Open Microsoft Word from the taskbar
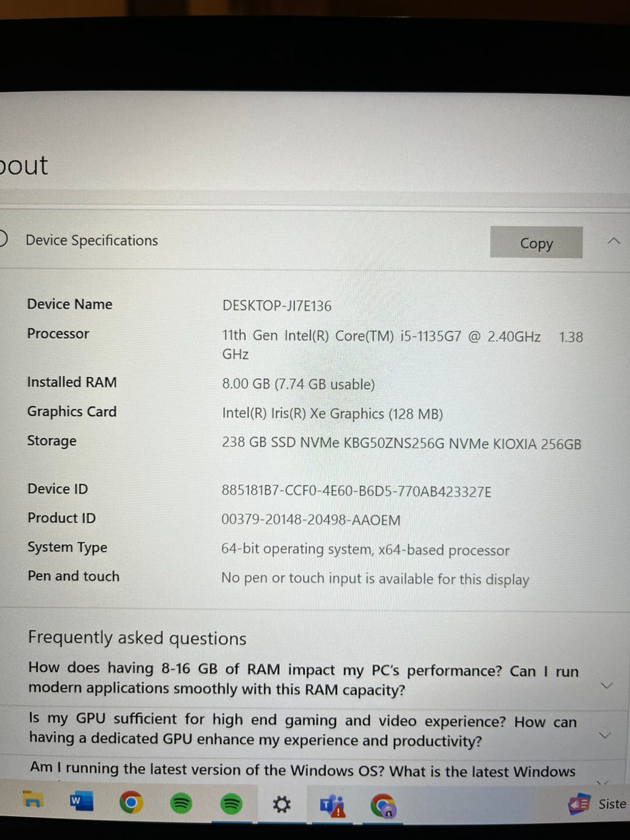Image resolution: width=630 pixels, height=840 pixels. pyautogui.click(x=81, y=801)
